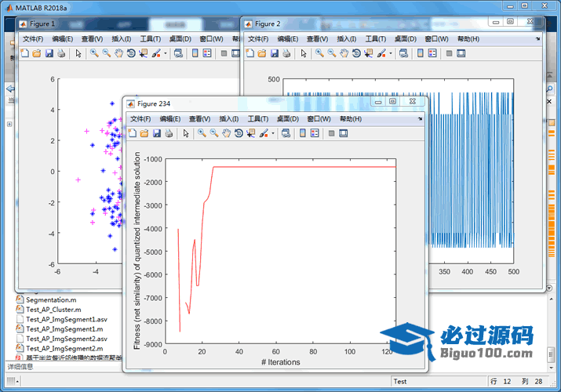Screen dimensions: 561x392
Task: Show plot tools and dock Figure 2
Action: 461,53
